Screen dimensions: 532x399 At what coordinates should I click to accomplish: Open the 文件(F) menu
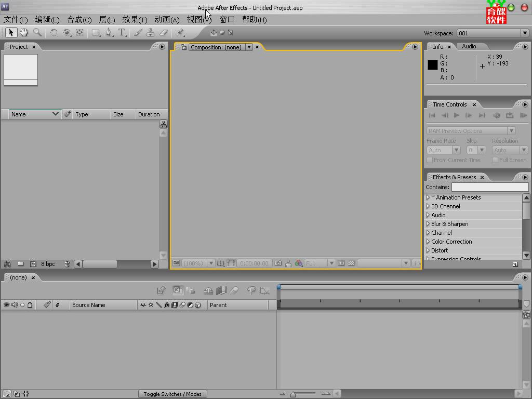click(15, 20)
